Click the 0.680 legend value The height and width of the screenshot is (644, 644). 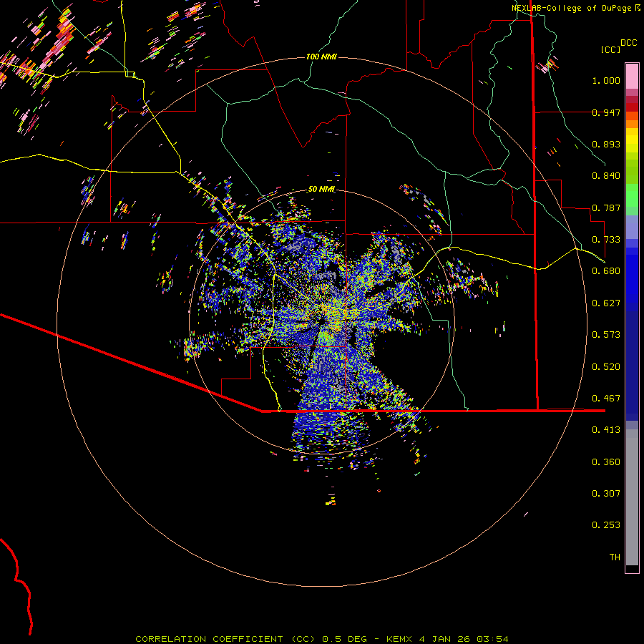coord(606,271)
